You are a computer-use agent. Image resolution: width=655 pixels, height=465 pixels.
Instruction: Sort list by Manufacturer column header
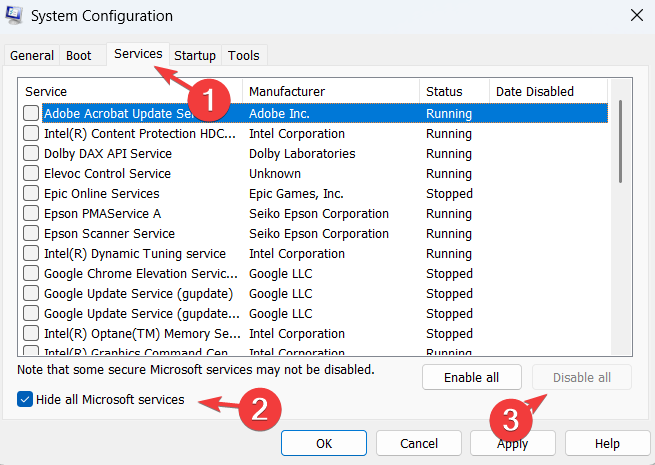coord(330,91)
